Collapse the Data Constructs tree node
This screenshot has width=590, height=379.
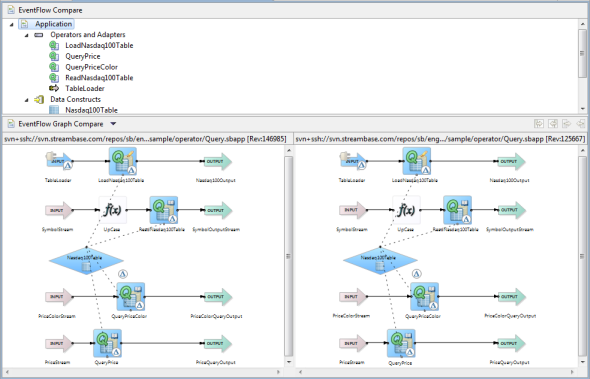point(26,100)
